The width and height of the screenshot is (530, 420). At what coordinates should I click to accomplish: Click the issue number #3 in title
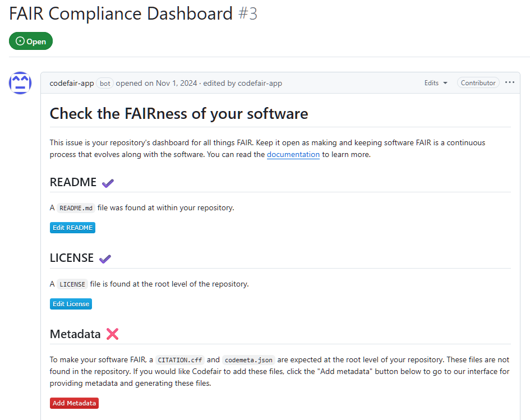pos(248,13)
